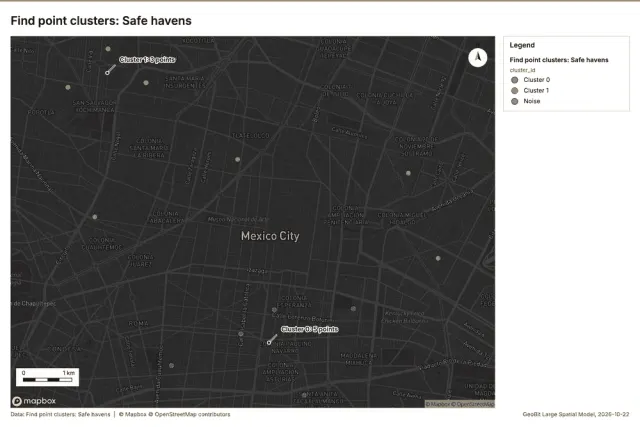
Task: Click the Santa Maria Insurgentes map label
Action: (x=185, y=82)
